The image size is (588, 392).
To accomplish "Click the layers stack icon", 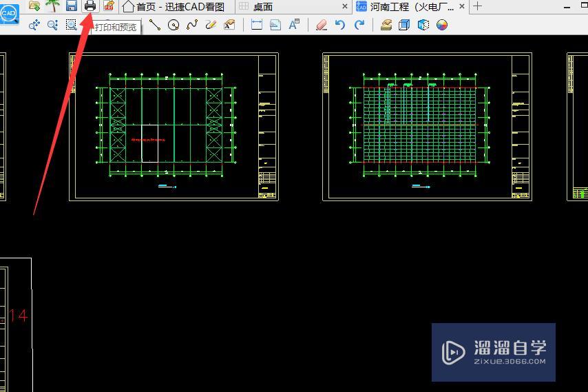I will [x=386, y=25].
